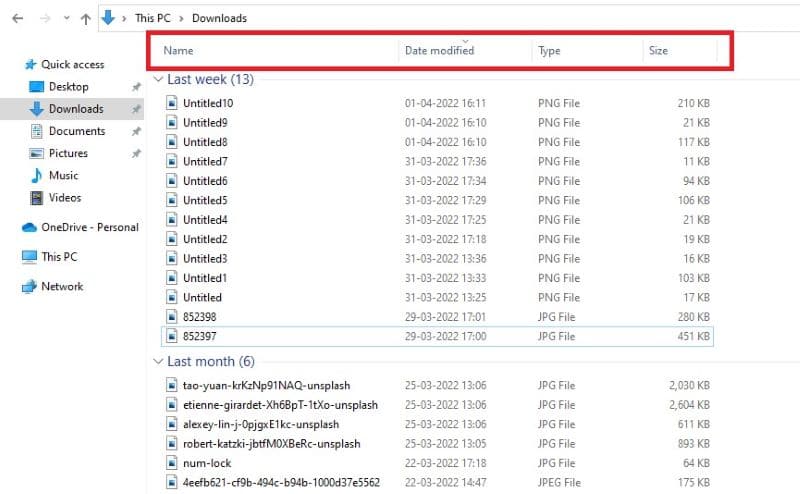Click the 2,604 KB size cell
800x494 pixels.
(689, 405)
